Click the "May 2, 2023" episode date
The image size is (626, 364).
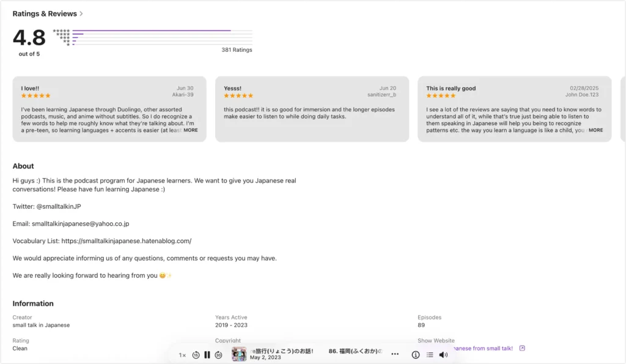(265, 358)
